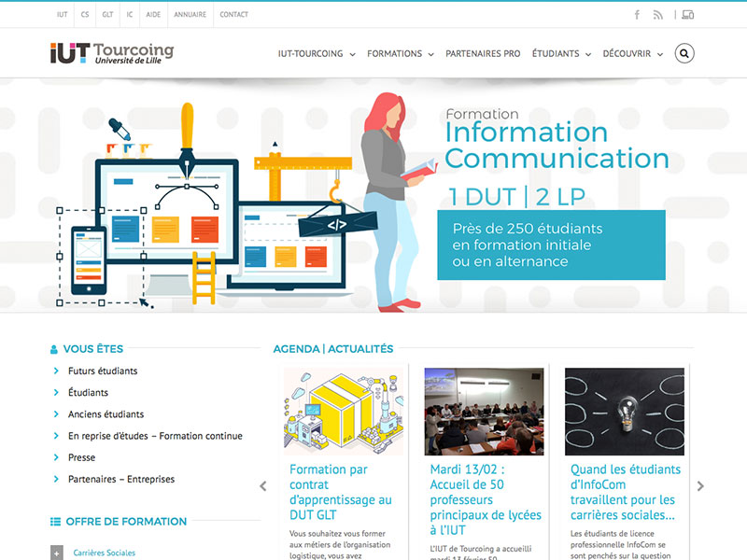The width and height of the screenshot is (747, 560).
Task: Select CS in the top bar
Action: (85, 15)
